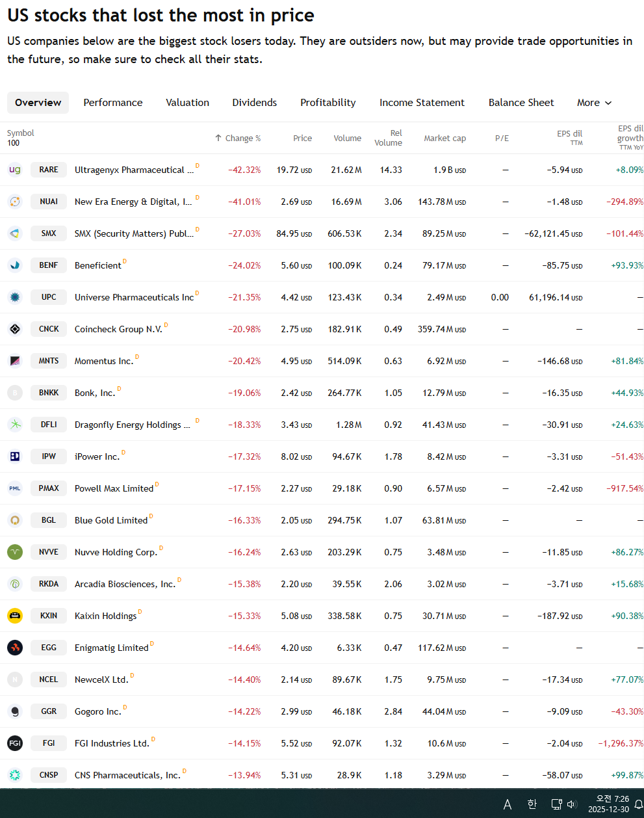Click the SMX company logo icon
The width and height of the screenshot is (644, 818).
[15, 233]
